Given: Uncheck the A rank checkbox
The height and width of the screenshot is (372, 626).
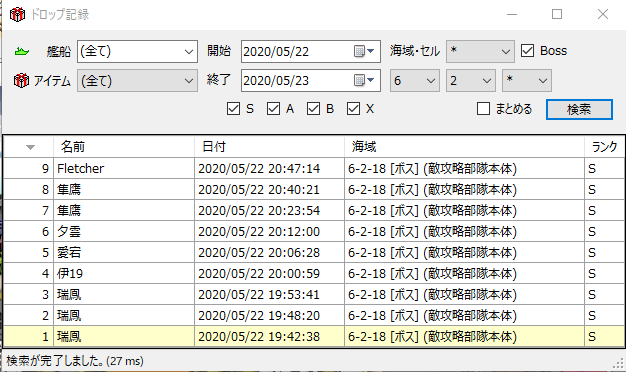Looking at the screenshot, I should 273,109.
